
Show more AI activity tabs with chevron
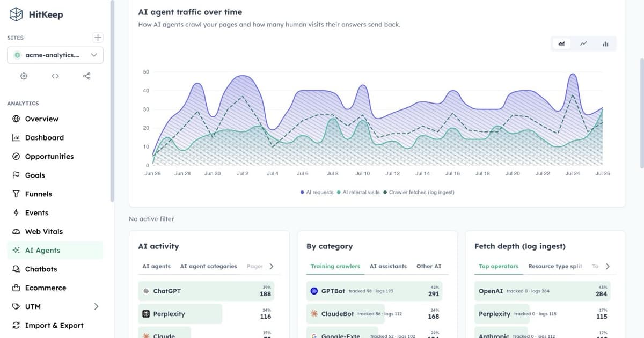[x=272, y=266]
